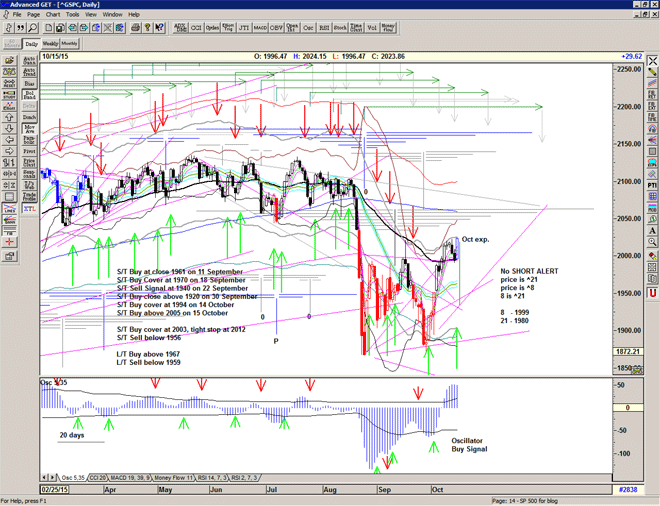Screen dimensions: 660x506
Task: Open the MACD indicator button
Action: pos(261,28)
